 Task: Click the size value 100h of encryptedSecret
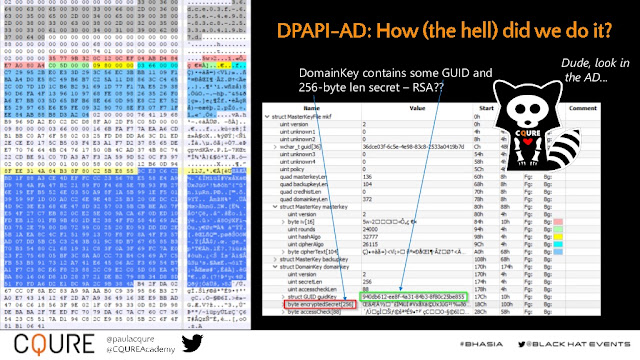point(506,304)
